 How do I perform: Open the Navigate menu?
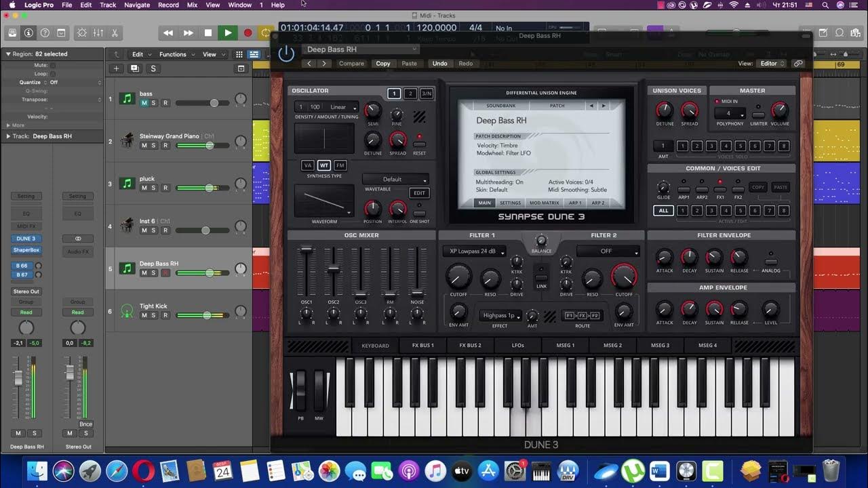(137, 5)
